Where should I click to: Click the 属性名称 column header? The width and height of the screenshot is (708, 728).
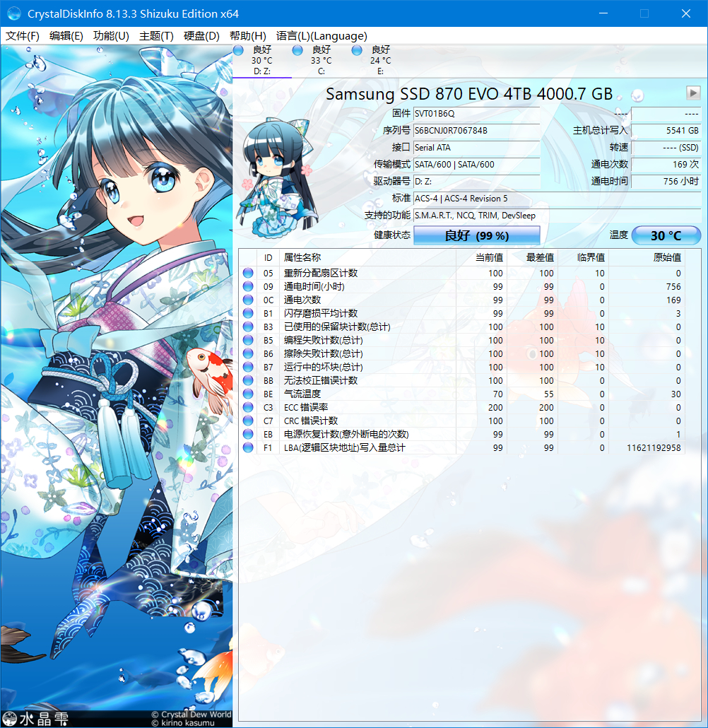(367, 258)
